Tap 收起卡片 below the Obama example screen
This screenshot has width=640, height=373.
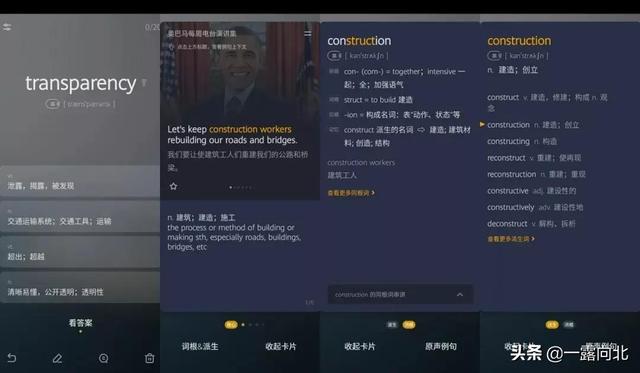pyautogui.click(x=281, y=346)
